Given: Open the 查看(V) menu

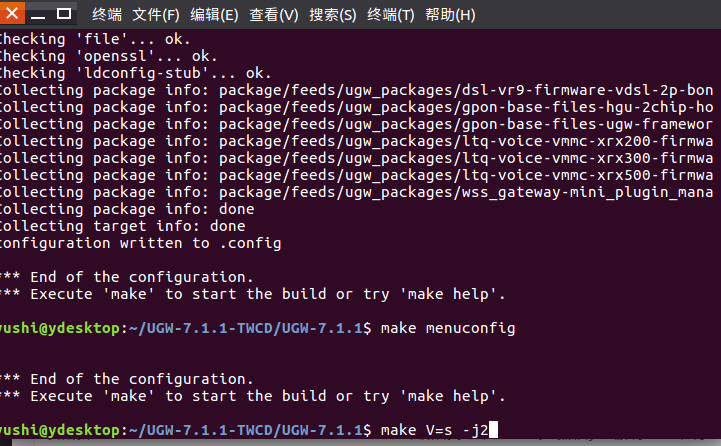Looking at the screenshot, I should point(274,15).
